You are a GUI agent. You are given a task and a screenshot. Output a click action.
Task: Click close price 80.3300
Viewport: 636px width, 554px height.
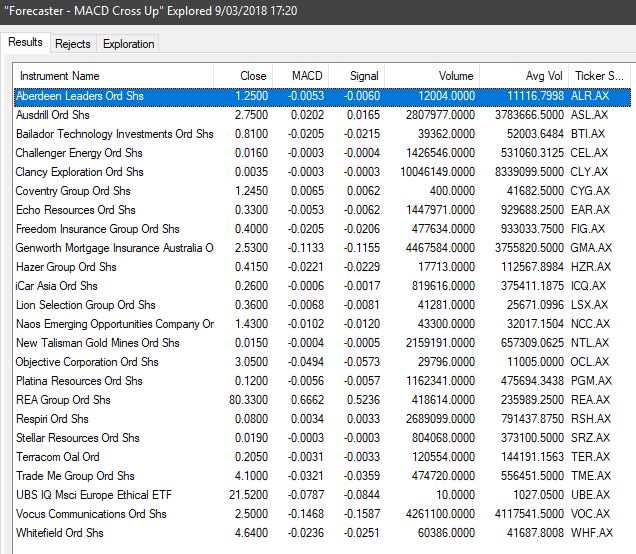248,400
